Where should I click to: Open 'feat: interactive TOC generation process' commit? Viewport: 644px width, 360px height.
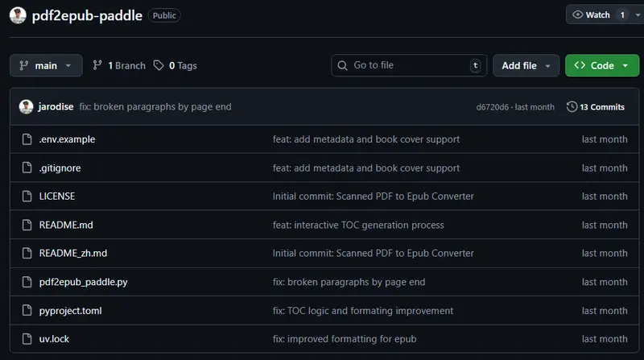pyautogui.click(x=358, y=225)
